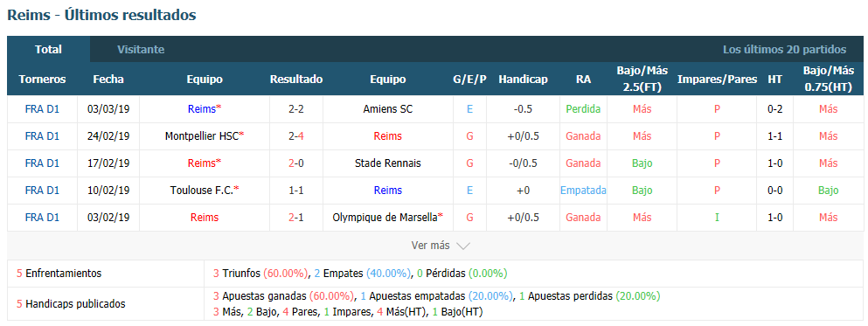Click the 2-2 score against Amiens SC
Image resolution: width=868 pixels, height=326 pixels.
[x=296, y=109]
